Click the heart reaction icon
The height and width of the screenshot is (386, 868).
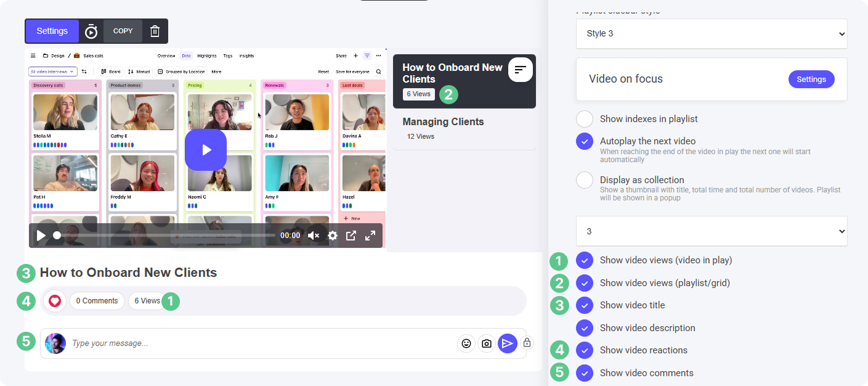click(55, 301)
